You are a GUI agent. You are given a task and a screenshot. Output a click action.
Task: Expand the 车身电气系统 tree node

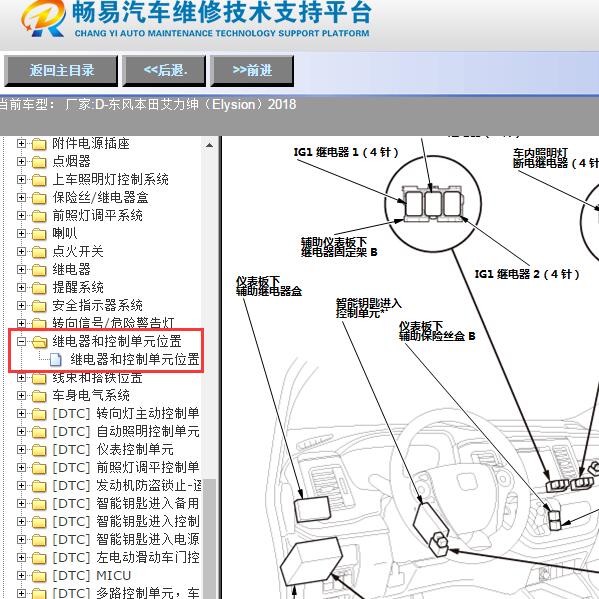pos(21,395)
